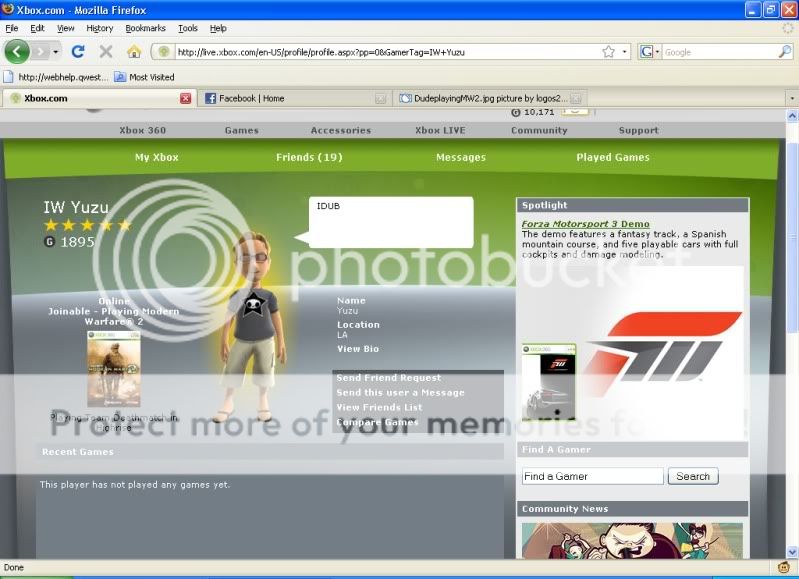799x579 pixels.
Task: Click the status bar add-on icon
Action: pyautogui.click(x=784, y=567)
